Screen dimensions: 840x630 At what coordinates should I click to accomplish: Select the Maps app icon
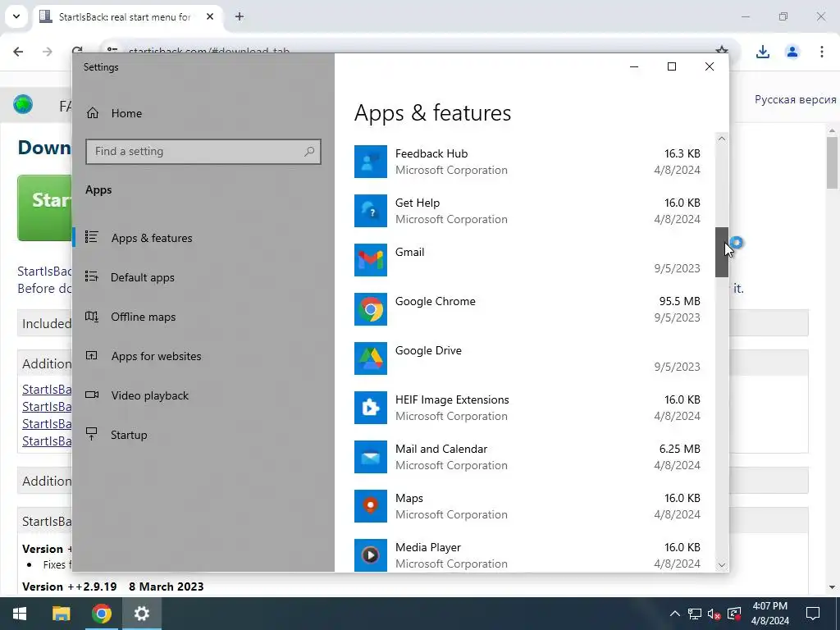tap(370, 507)
